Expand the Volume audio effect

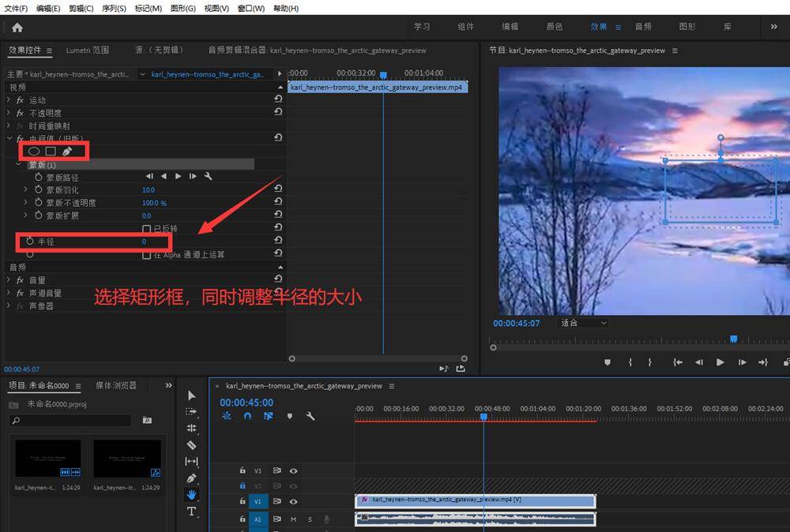[9, 279]
